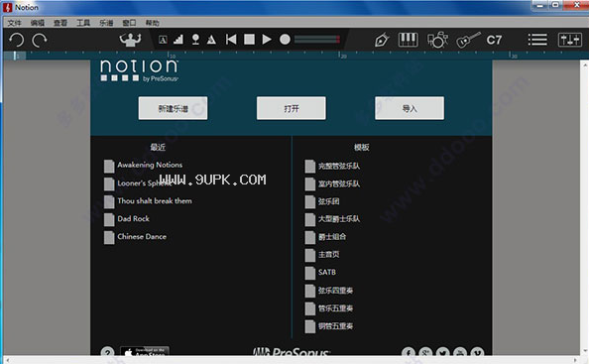Open the 查看 menu
Image resolution: width=589 pixels, height=364 pixels.
click(x=60, y=23)
